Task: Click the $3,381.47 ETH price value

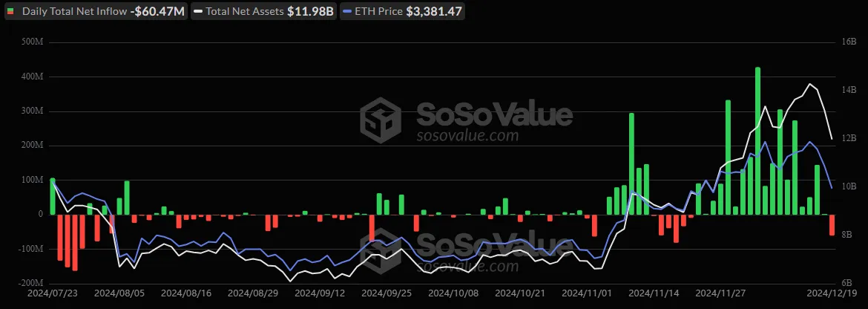Action: 437,12
